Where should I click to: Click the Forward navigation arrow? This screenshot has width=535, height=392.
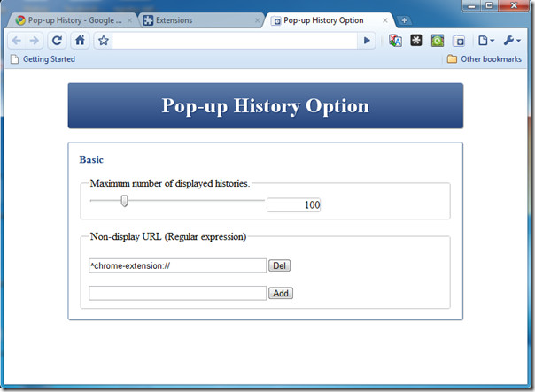pyautogui.click(x=35, y=41)
